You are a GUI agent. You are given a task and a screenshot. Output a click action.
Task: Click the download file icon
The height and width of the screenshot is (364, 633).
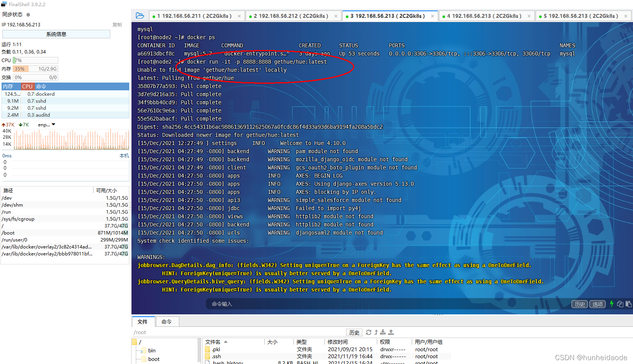[383, 332]
